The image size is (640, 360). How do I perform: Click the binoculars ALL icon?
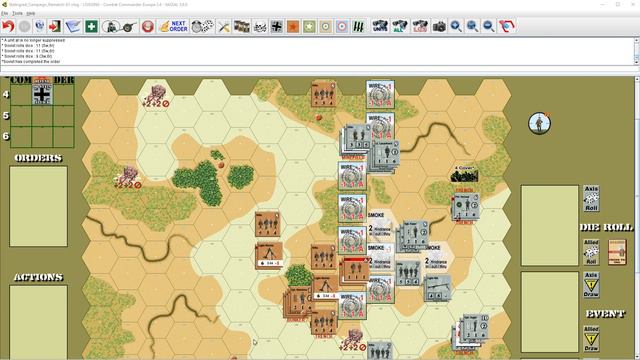point(400,27)
